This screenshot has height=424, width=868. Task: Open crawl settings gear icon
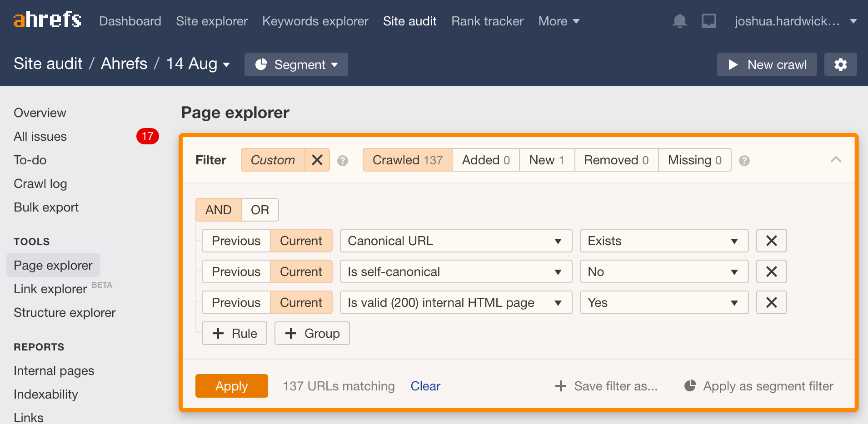coord(840,64)
